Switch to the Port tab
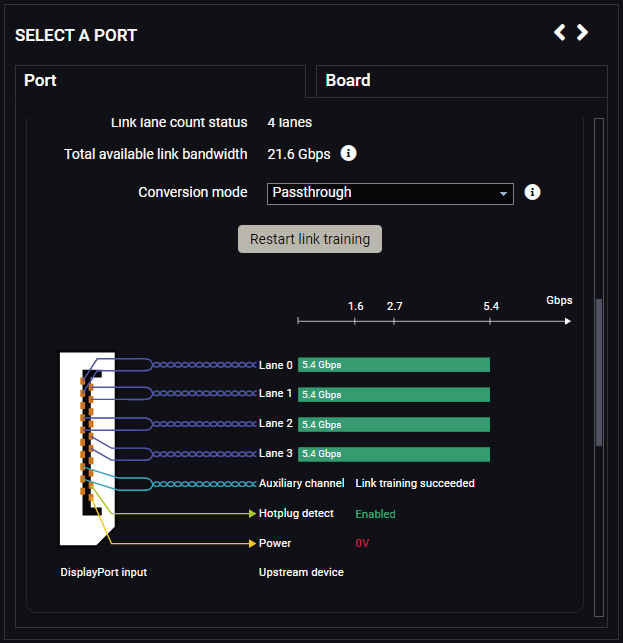The width and height of the screenshot is (623, 643). click(x=160, y=81)
